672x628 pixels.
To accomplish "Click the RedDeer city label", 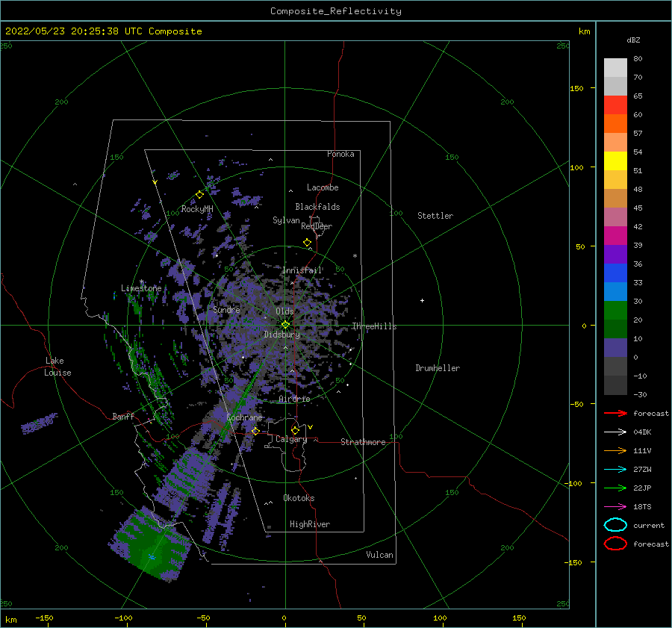I will (x=317, y=226).
